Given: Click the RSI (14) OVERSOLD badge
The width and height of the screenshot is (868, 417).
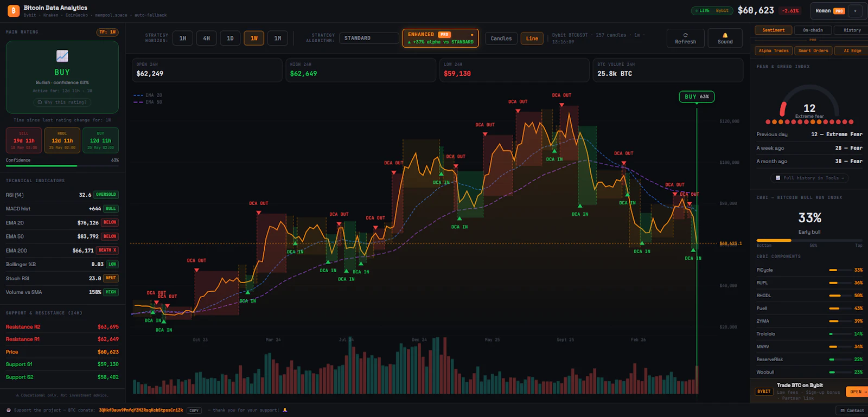Looking at the screenshot, I should (106, 195).
